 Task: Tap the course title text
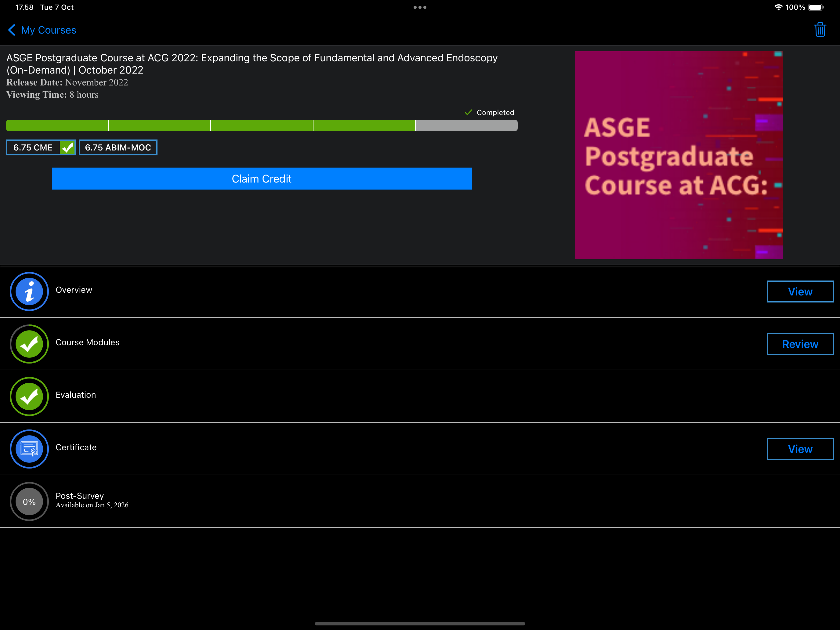pyautogui.click(x=252, y=64)
